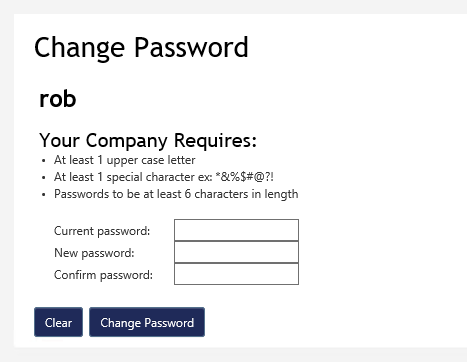
Task: Click the bullet before upper case requirement
Action: [44, 161]
